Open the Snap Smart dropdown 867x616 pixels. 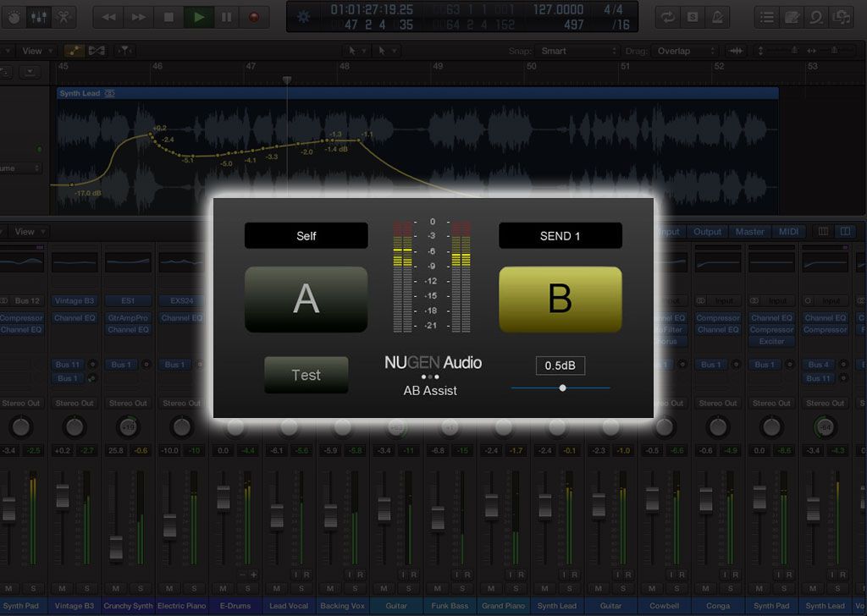click(578, 51)
